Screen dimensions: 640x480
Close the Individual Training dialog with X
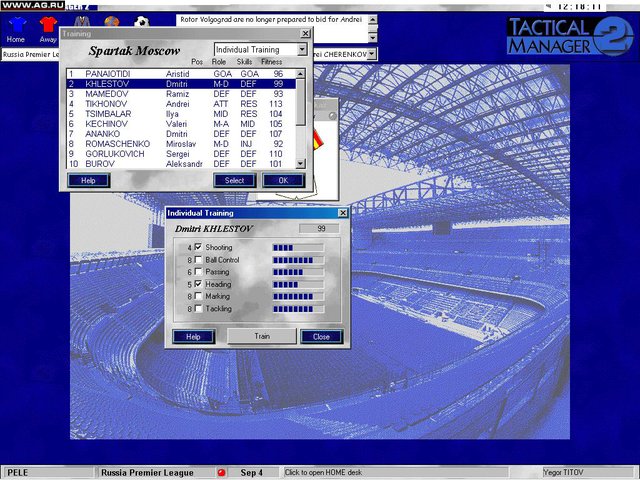pyautogui.click(x=342, y=213)
